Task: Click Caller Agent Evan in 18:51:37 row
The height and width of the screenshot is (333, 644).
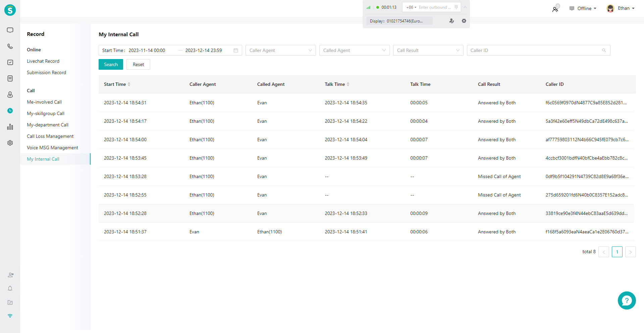Action: click(194, 232)
